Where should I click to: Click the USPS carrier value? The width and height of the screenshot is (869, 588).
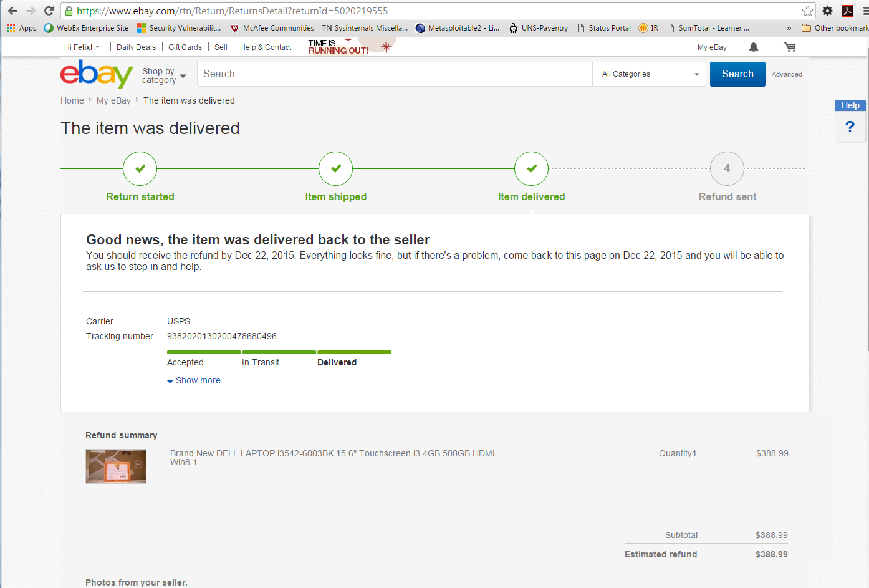179,321
